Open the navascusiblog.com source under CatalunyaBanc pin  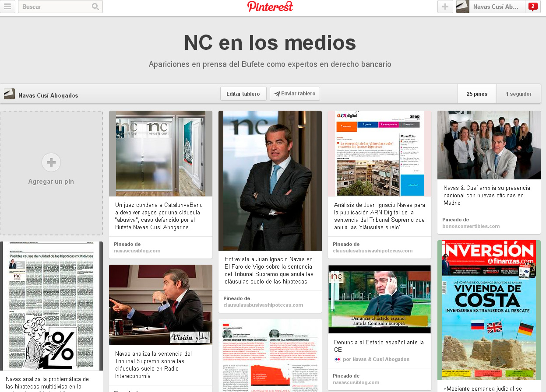[137, 251]
